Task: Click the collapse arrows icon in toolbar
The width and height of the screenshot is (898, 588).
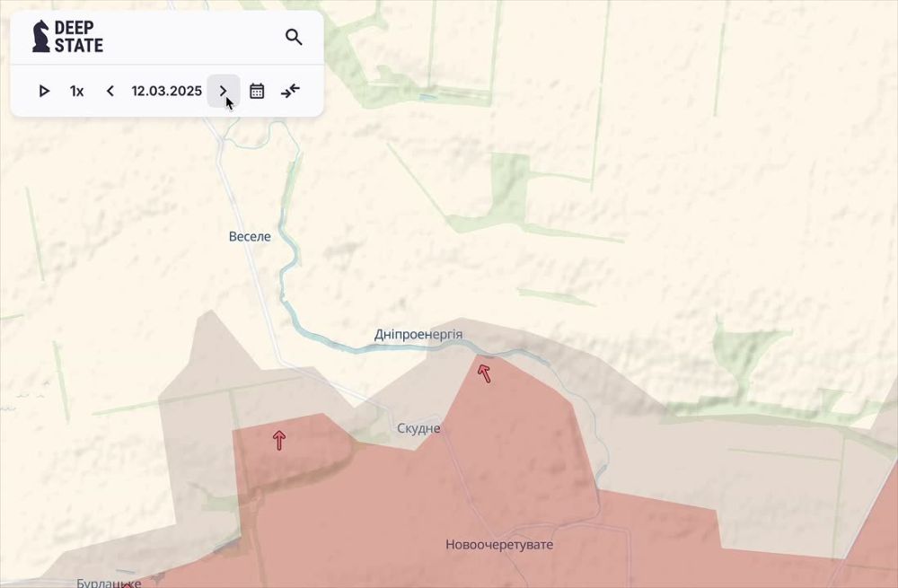Action: point(290,91)
